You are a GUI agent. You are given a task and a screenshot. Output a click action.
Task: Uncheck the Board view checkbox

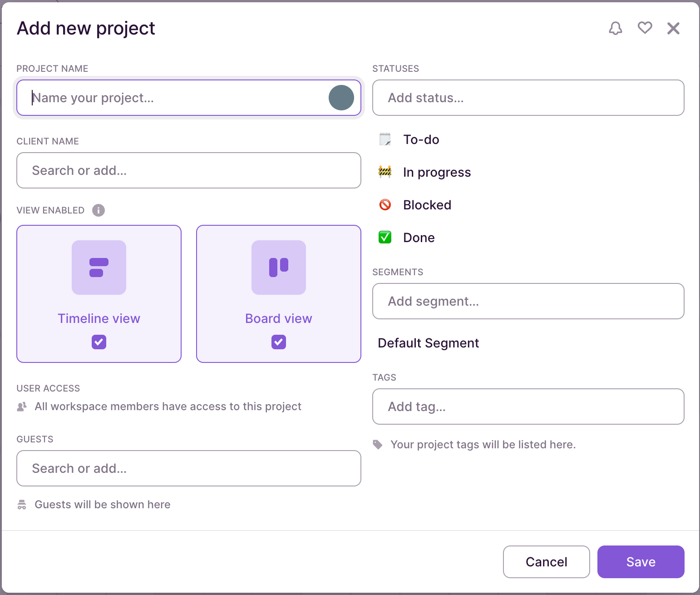(x=278, y=342)
